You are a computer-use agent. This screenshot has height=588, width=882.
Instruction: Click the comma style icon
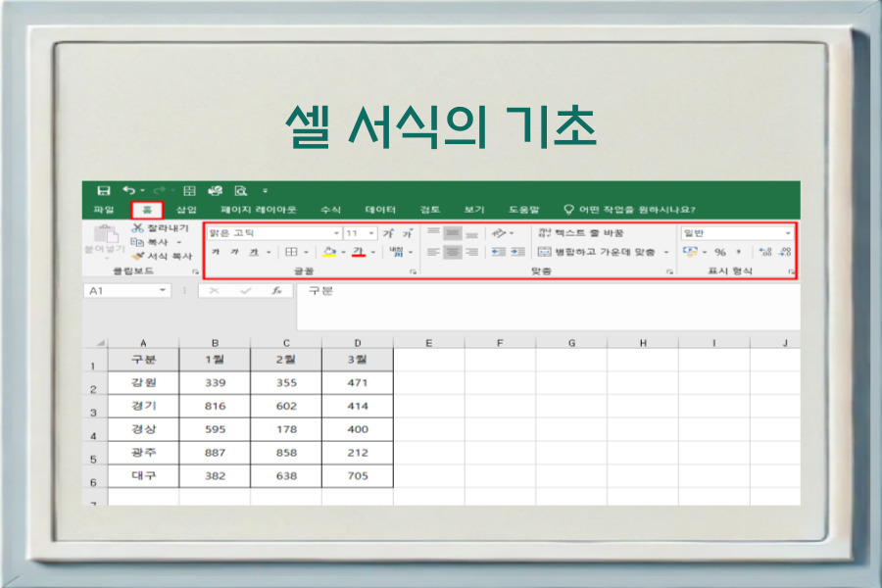pyautogui.click(x=739, y=252)
